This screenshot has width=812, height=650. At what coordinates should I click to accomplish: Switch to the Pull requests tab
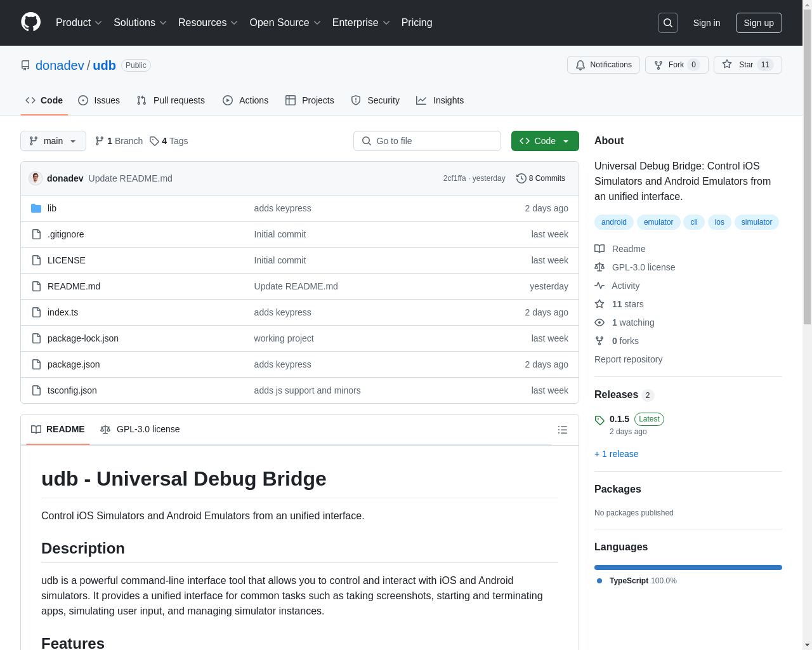[x=171, y=100]
